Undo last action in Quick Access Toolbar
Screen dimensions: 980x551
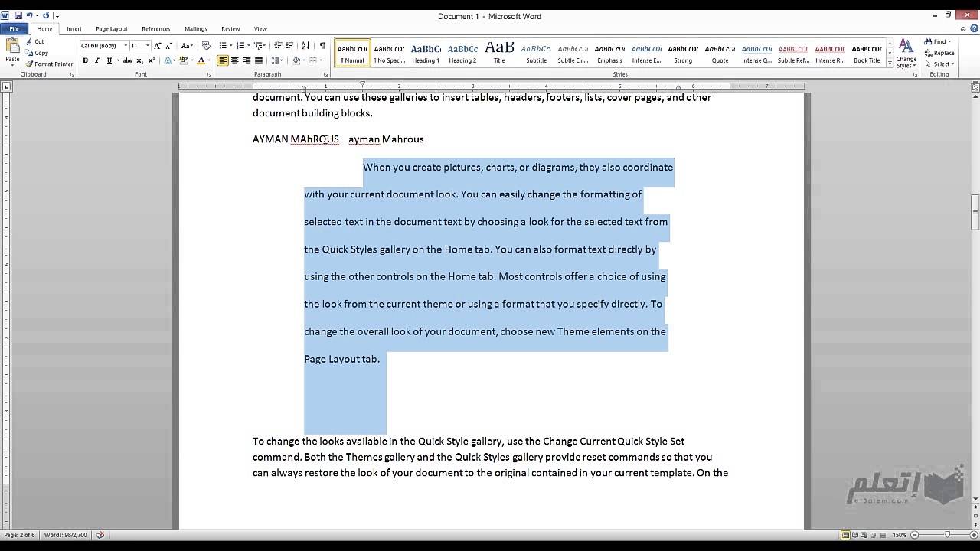coord(29,15)
